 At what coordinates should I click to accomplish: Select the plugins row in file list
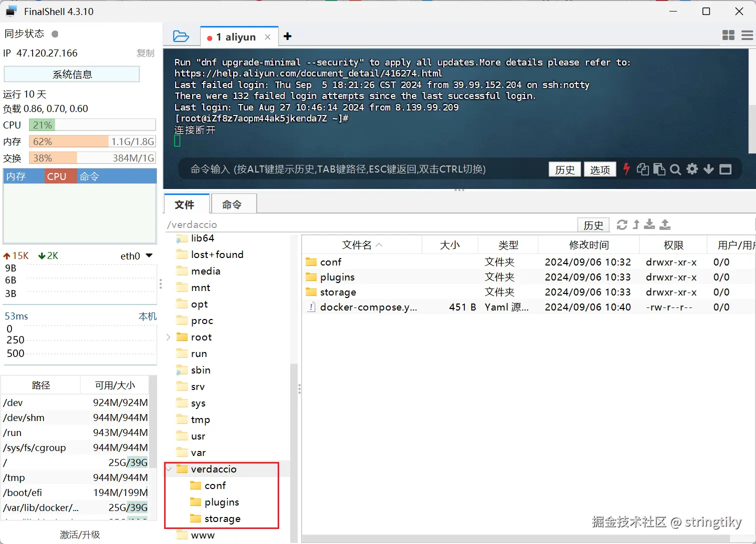pos(528,277)
